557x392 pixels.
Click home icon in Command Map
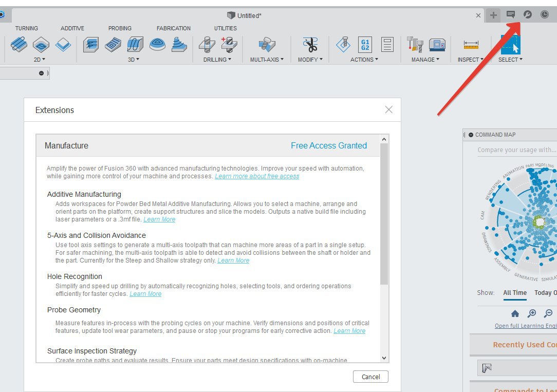coord(515,313)
